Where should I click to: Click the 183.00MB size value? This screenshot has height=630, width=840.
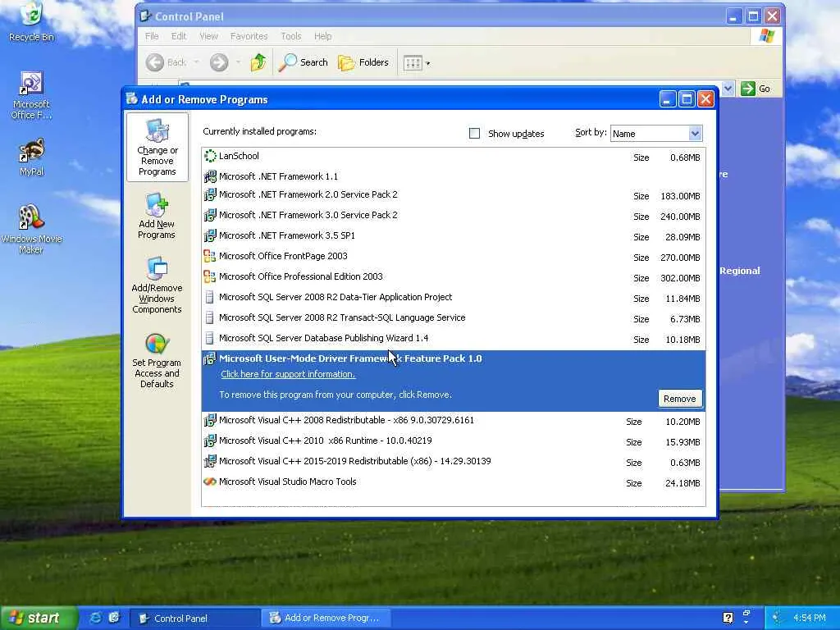680,196
